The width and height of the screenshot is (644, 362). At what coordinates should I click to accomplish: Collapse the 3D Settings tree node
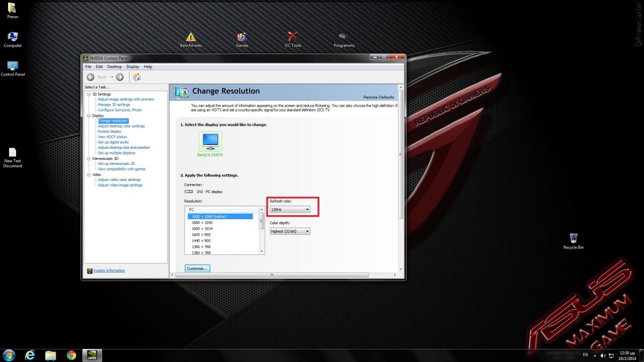[x=89, y=94]
